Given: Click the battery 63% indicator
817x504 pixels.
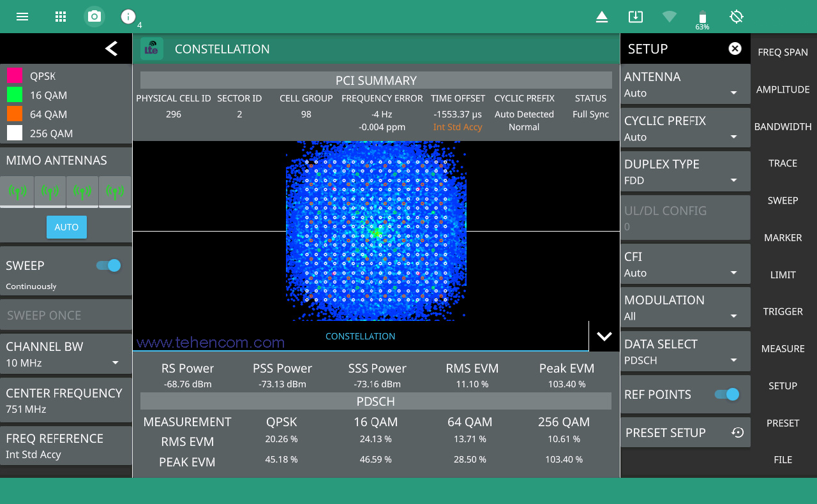Looking at the screenshot, I should click(702, 20).
